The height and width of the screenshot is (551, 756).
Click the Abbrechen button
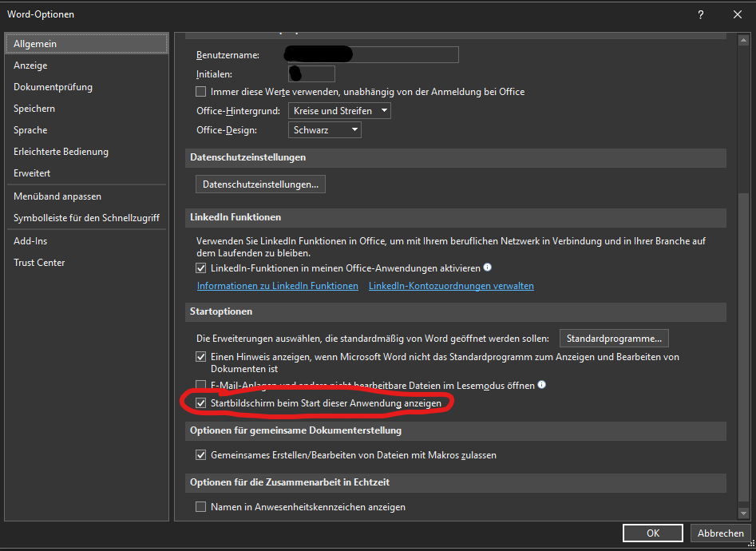coord(720,533)
